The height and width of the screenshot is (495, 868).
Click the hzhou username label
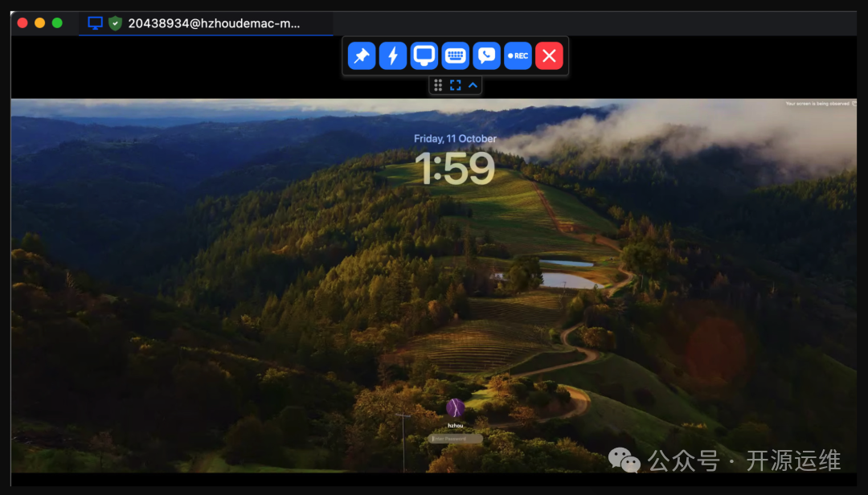tap(456, 425)
